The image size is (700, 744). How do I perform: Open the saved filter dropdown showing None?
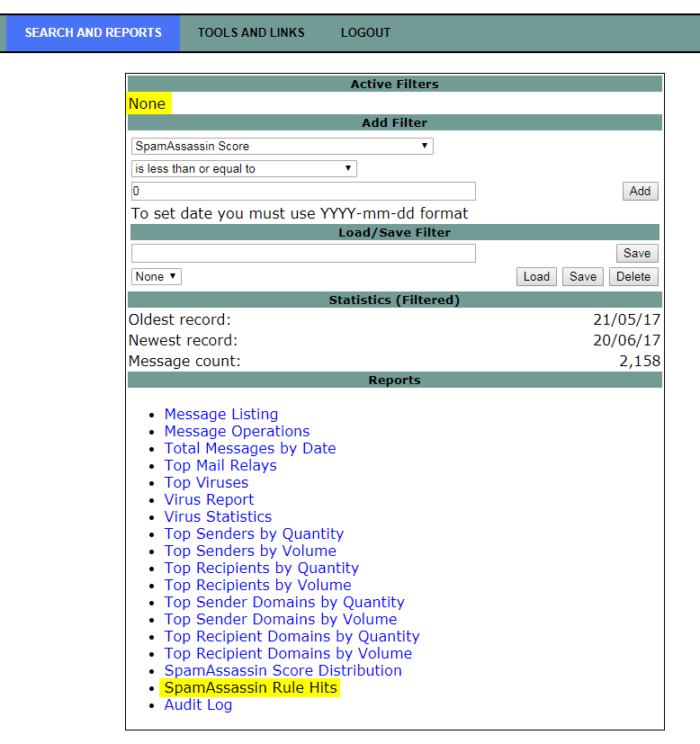tap(157, 276)
